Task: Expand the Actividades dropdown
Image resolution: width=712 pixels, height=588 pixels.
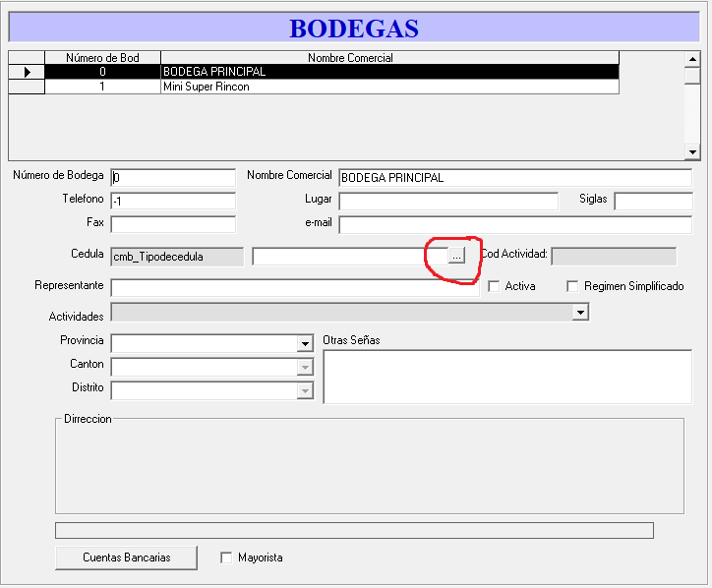Action: coord(580,313)
